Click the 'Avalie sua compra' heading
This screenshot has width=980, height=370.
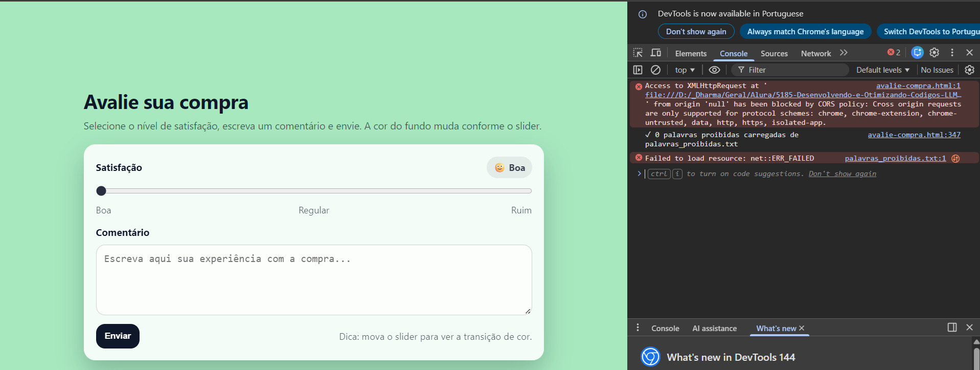click(166, 102)
